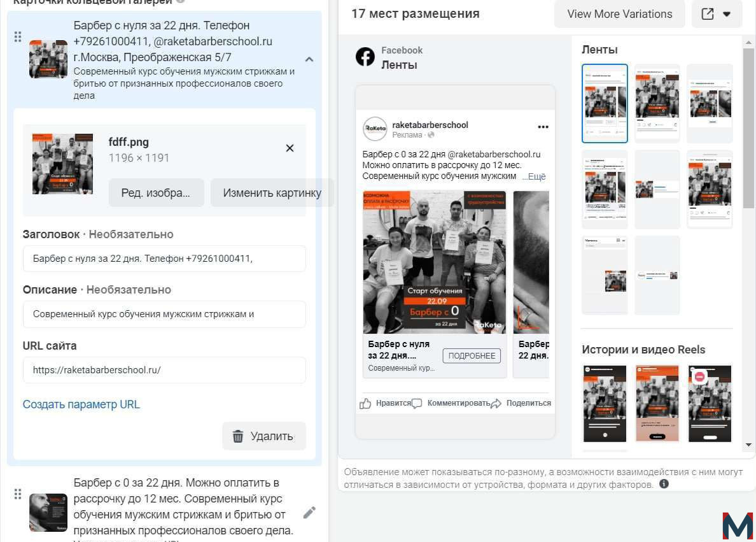Select the first Ленты thumbnail in the third row
This screenshot has height=542, width=756.
point(605,275)
